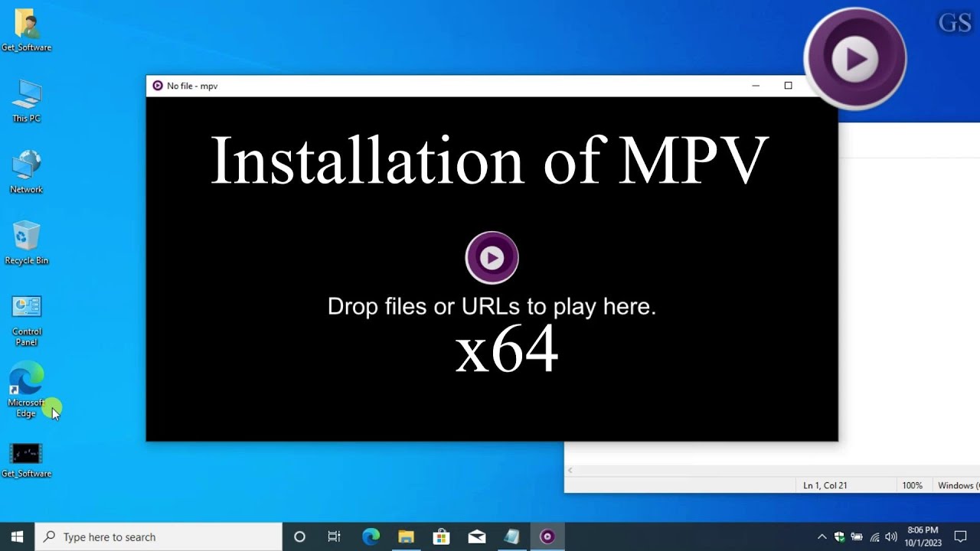Open Windows Security tray icon
Image resolution: width=980 pixels, height=551 pixels.
pyautogui.click(x=840, y=536)
